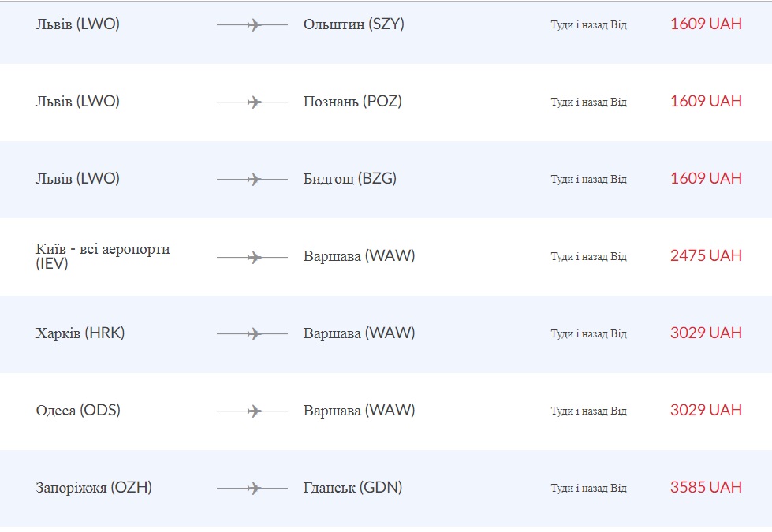Open the Гданськ (GDN) destination

click(x=352, y=488)
